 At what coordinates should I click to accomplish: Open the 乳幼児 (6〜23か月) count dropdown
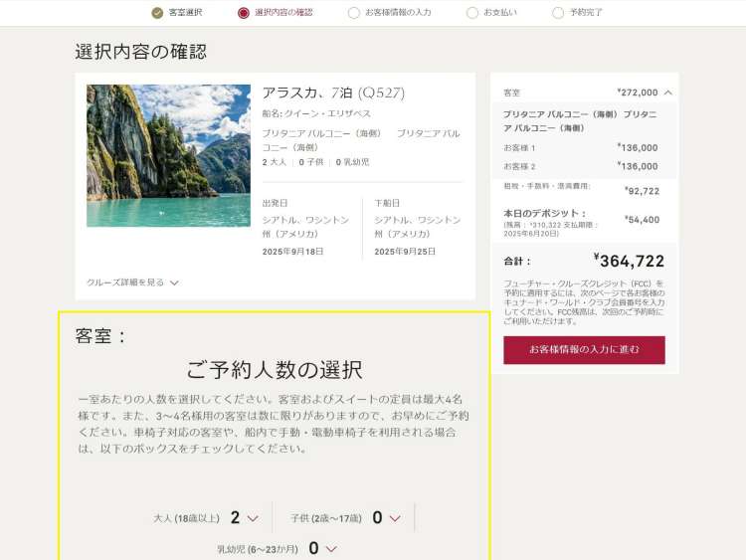click(x=322, y=548)
